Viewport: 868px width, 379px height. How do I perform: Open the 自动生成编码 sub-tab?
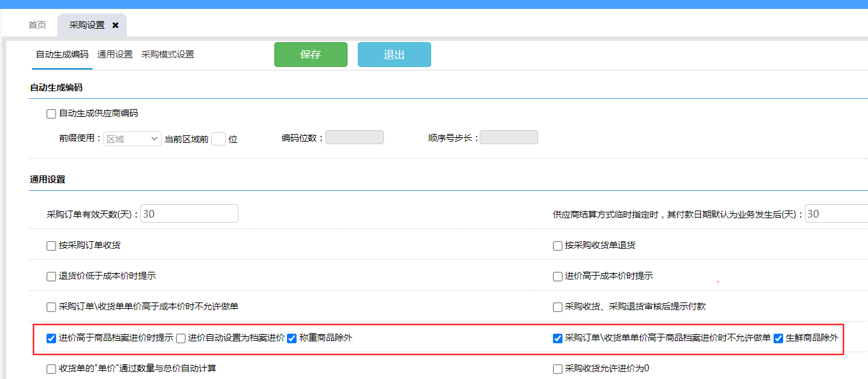tap(62, 54)
